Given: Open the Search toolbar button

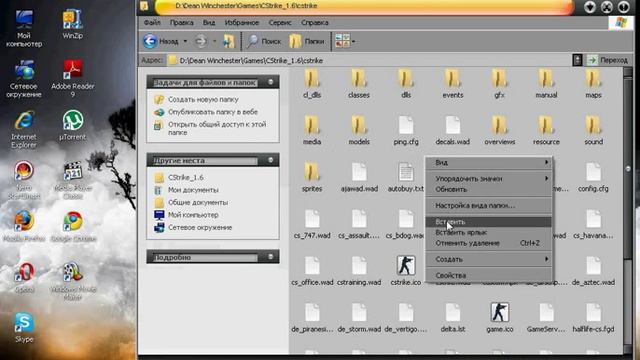Looking at the screenshot, I should coord(264,41).
